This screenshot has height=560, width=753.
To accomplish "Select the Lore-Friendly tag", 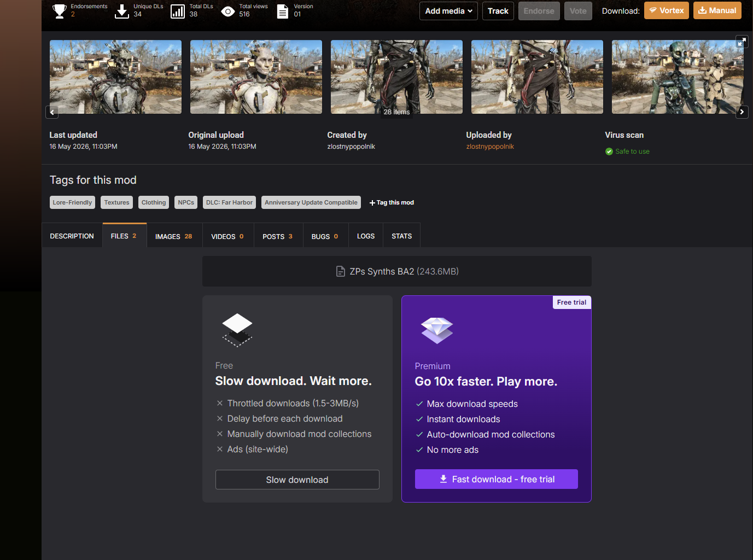I will [72, 202].
